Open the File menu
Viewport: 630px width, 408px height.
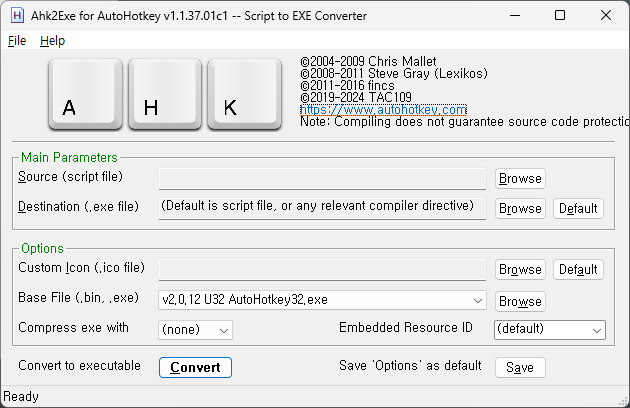click(17, 41)
